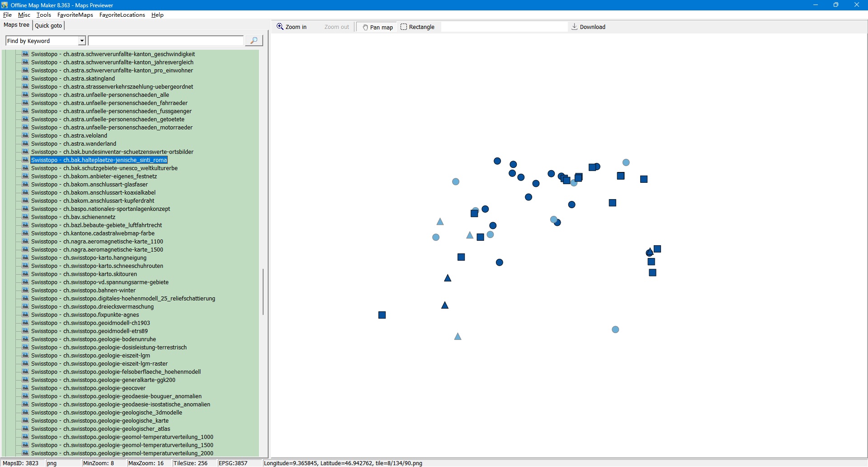Open the Tools menu
Viewport: 868px width, 467px height.
pyautogui.click(x=43, y=15)
